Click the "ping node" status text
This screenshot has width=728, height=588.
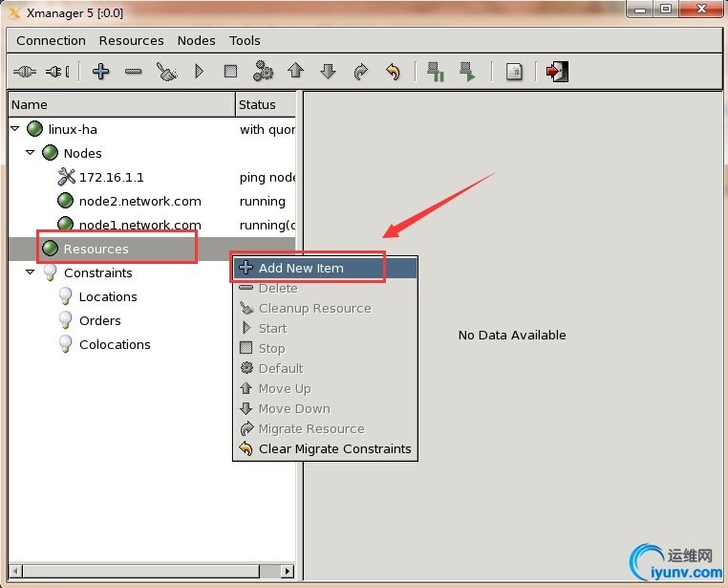268,178
